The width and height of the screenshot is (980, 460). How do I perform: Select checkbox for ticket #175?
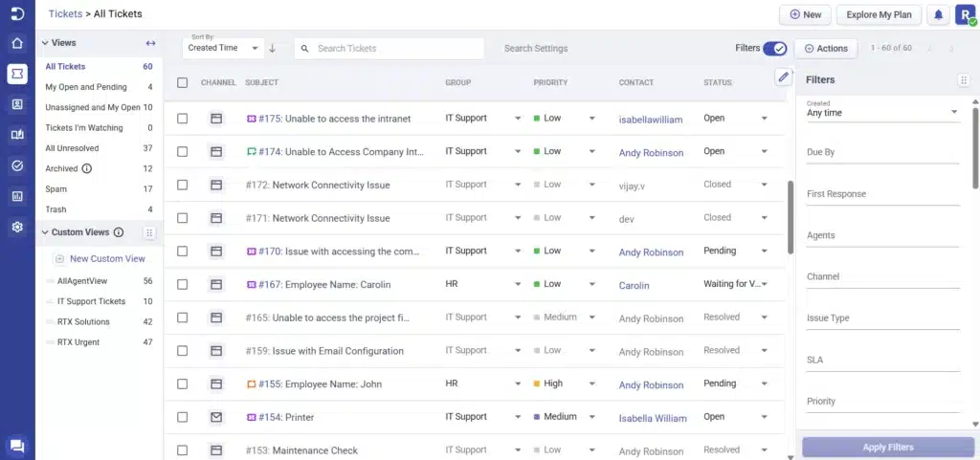[x=183, y=118]
